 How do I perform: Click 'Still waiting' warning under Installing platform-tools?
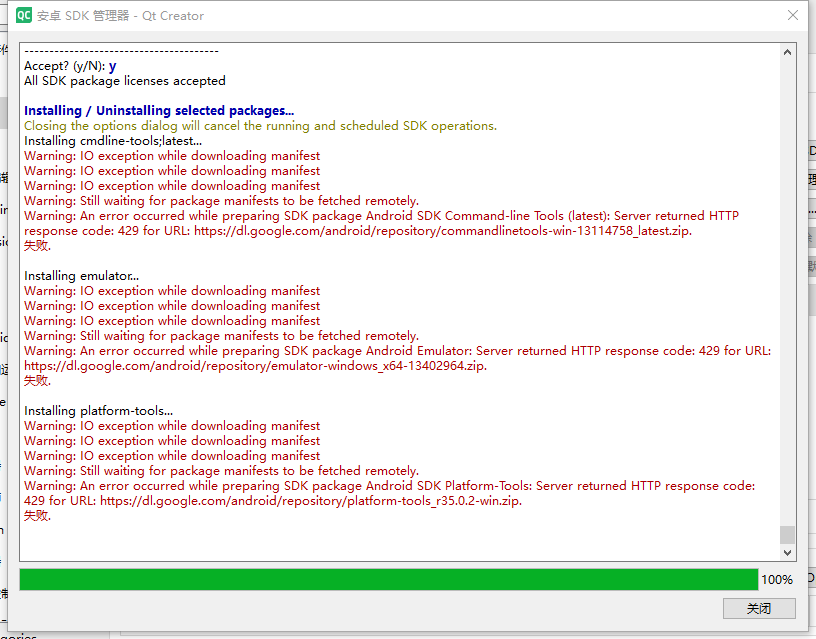(222, 470)
